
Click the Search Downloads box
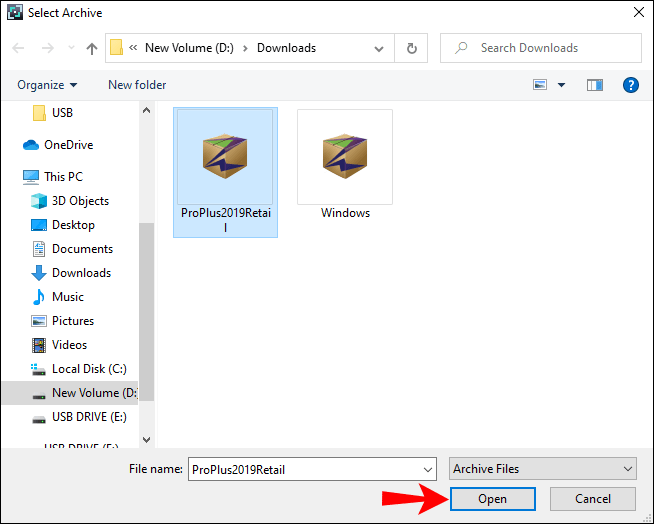(541, 48)
